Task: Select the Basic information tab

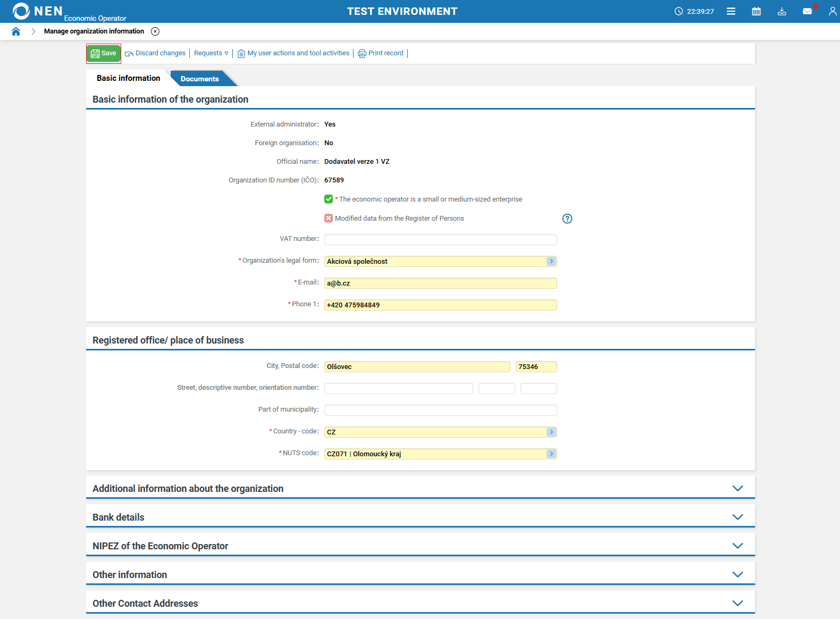Action: click(x=128, y=78)
